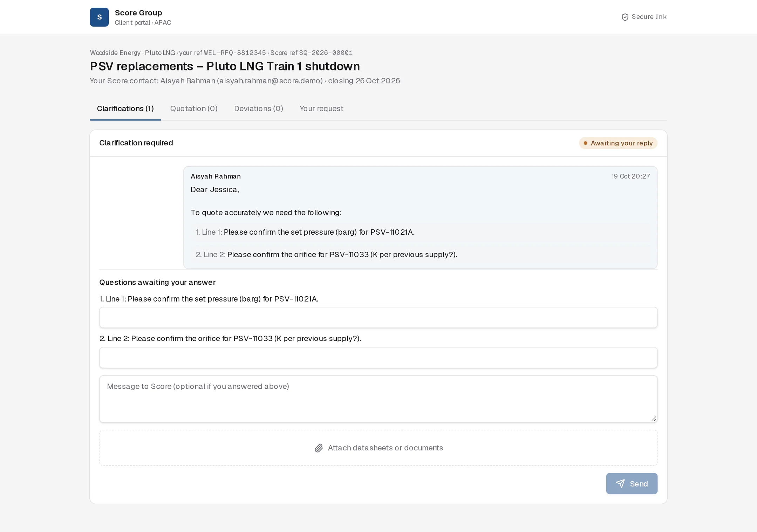Click 'To quote accurately we need the following'

point(266,213)
